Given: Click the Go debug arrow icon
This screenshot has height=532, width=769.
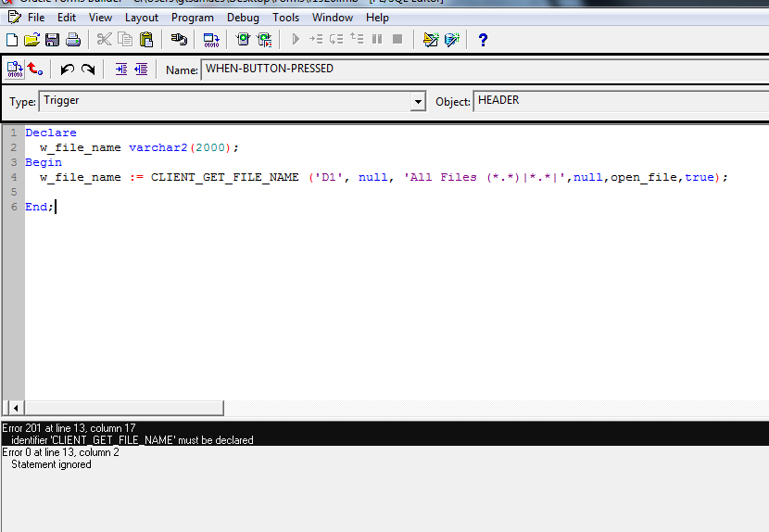Looking at the screenshot, I should click(x=296, y=39).
